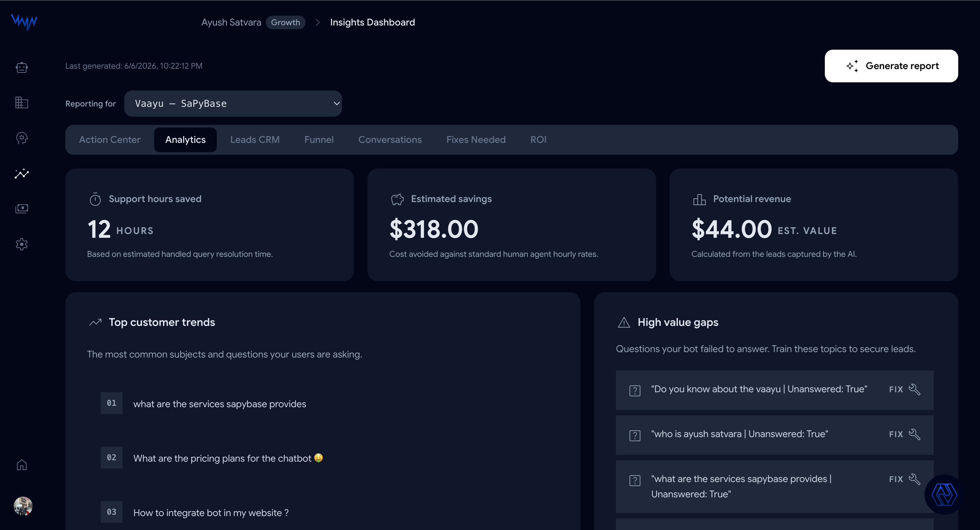Click the trend arrow icon by Top customer trends
This screenshot has height=530, width=980.
95,322
